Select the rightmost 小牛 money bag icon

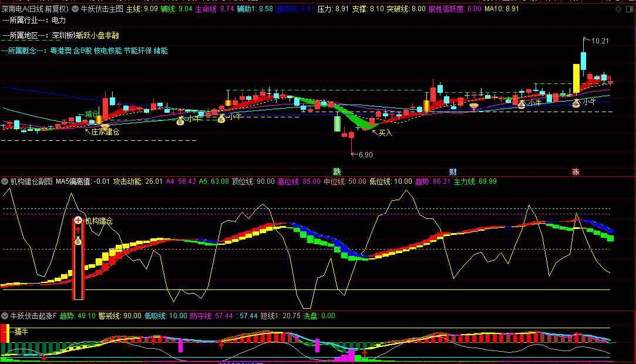click(x=577, y=102)
